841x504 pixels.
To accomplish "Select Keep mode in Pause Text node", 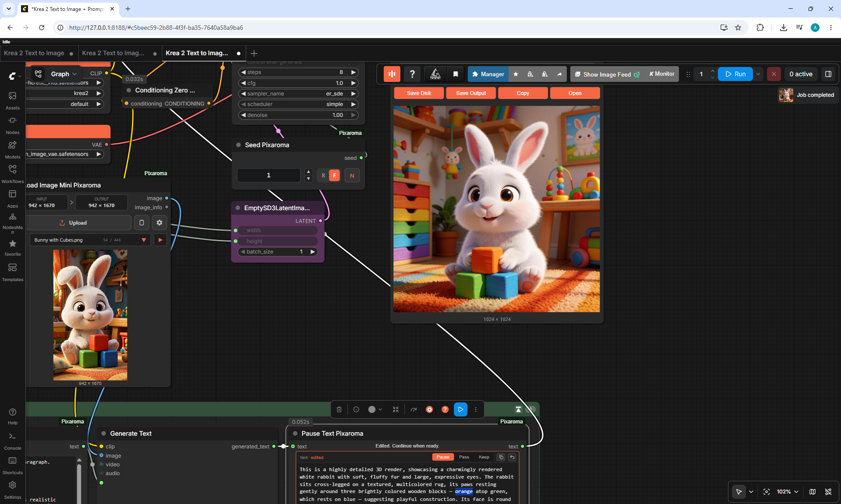I will 484,457.
